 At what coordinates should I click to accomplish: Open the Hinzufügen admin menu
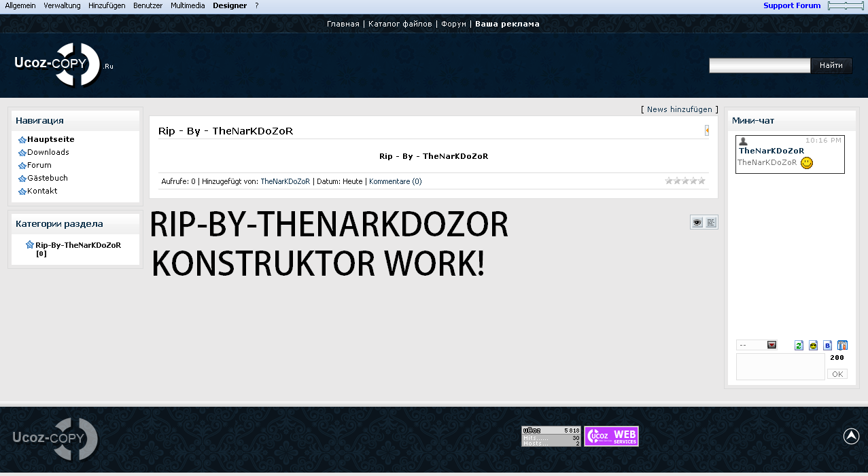tap(107, 5)
